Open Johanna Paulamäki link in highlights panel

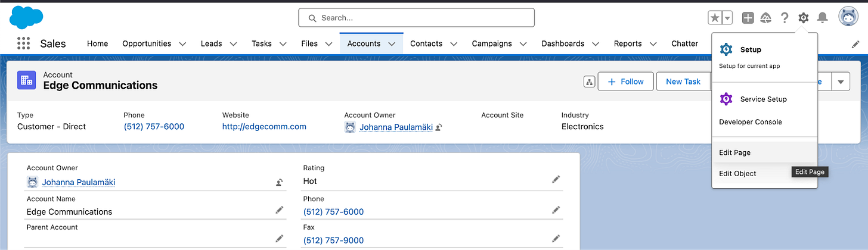pyautogui.click(x=396, y=127)
